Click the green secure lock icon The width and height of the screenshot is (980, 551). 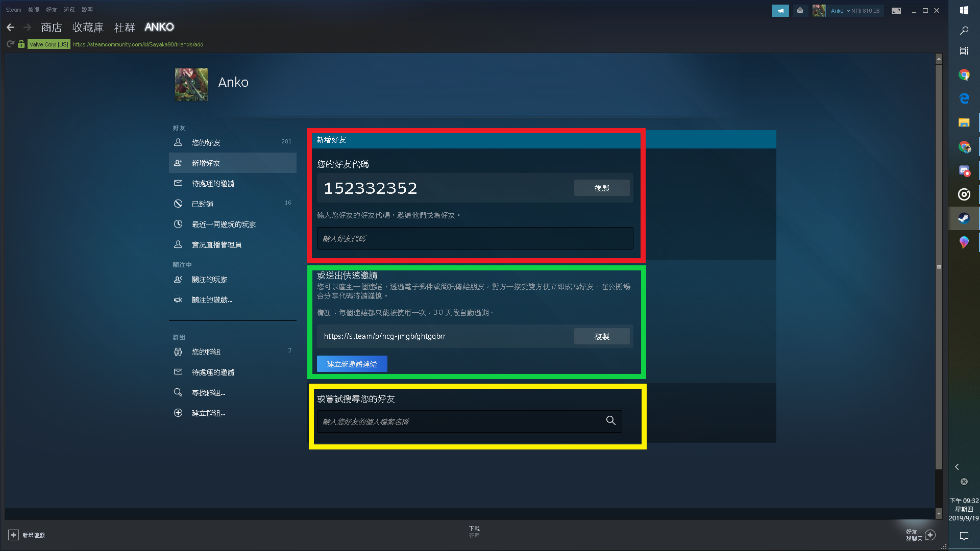coord(21,44)
